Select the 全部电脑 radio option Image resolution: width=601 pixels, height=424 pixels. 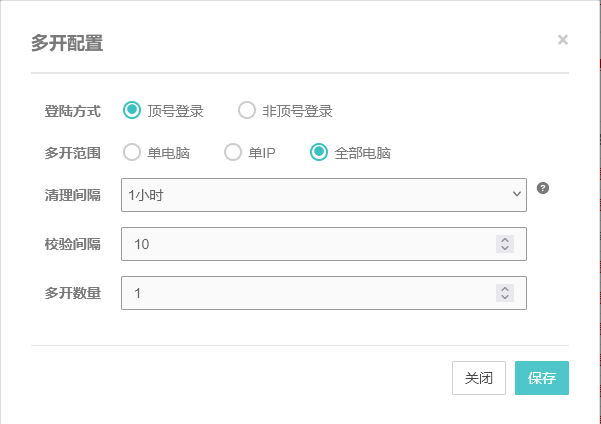pos(319,153)
